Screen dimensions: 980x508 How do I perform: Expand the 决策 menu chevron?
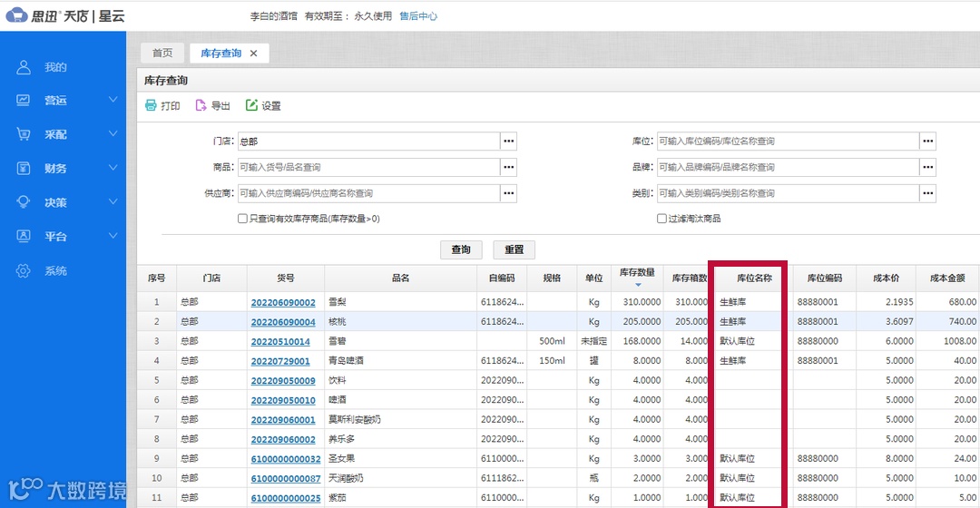click(113, 201)
